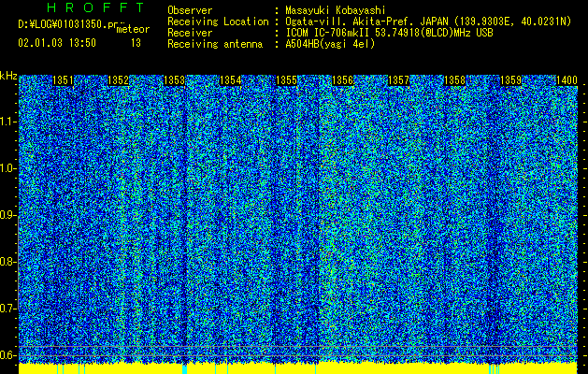Click the 1357 time marker
Image resolution: width=588 pixels, height=374 pixels.
pyautogui.click(x=398, y=80)
